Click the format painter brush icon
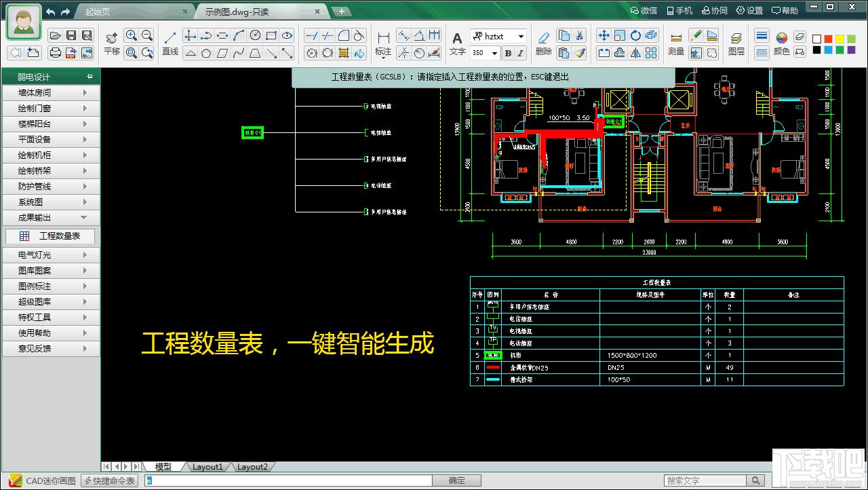The image size is (868, 490). pos(580,52)
